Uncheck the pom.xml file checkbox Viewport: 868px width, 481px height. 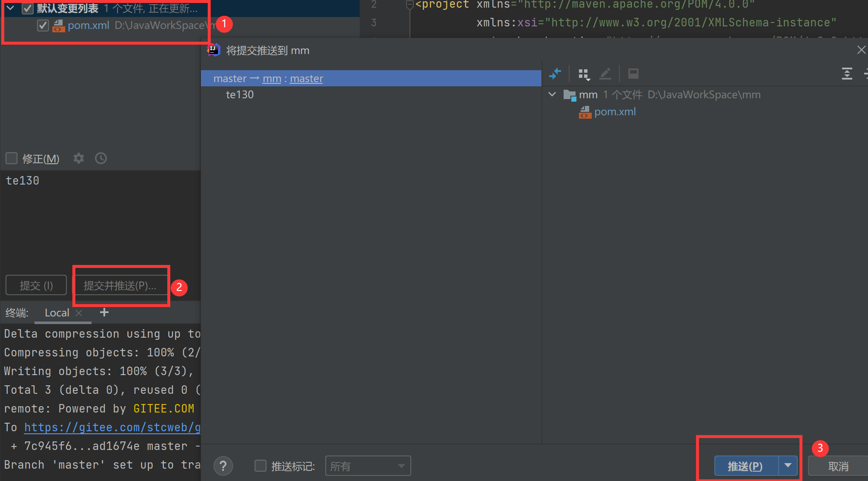point(43,26)
